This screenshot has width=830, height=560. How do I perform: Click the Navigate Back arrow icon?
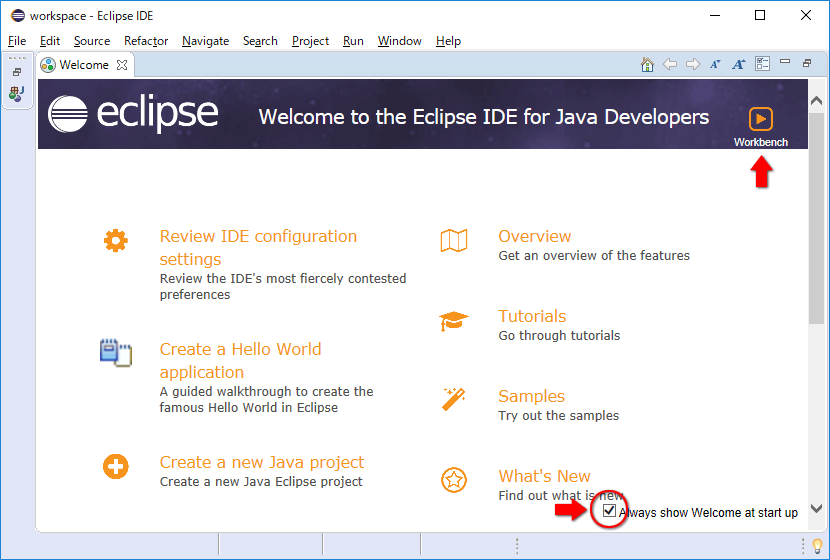pos(670,65)
